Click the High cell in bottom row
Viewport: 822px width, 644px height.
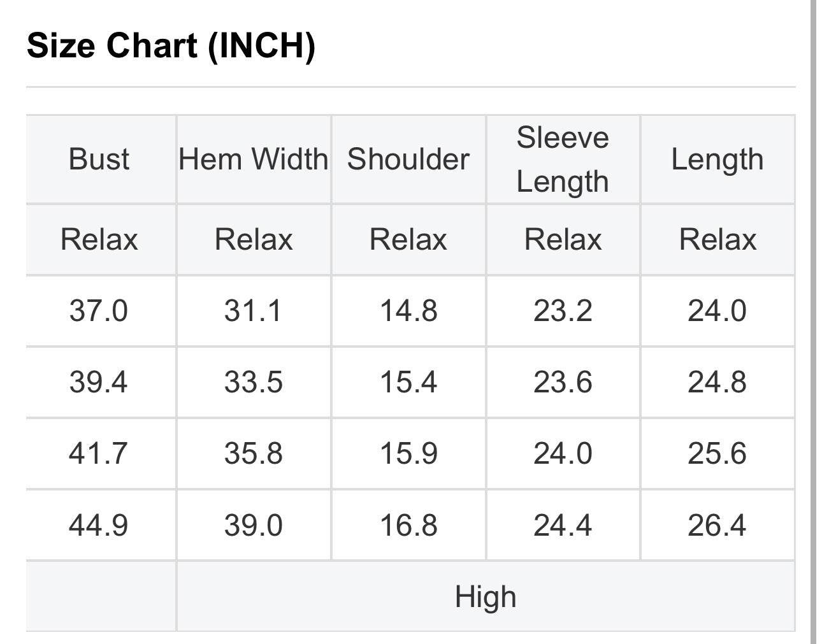point(486,597)
